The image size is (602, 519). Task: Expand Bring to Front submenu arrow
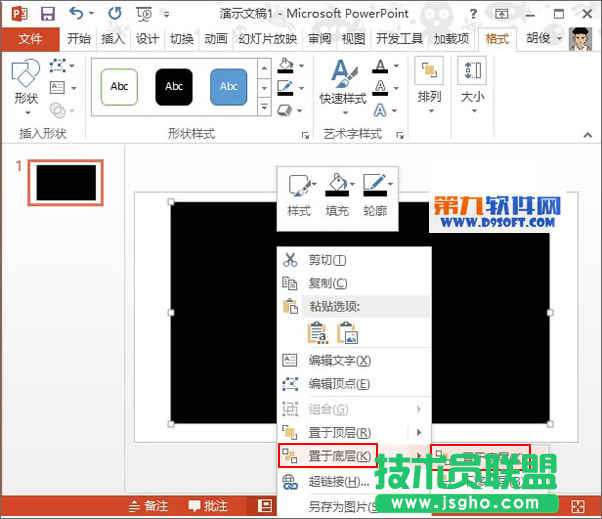click(x=419, y=433)
